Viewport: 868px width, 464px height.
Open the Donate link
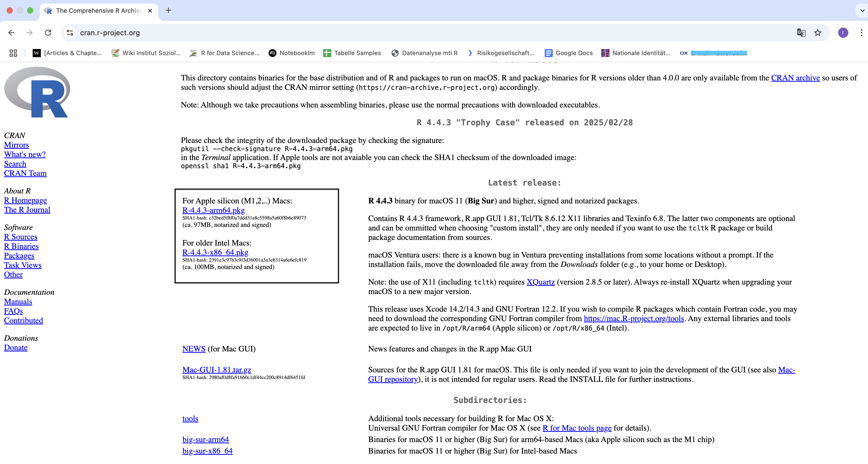coord(16,347)
